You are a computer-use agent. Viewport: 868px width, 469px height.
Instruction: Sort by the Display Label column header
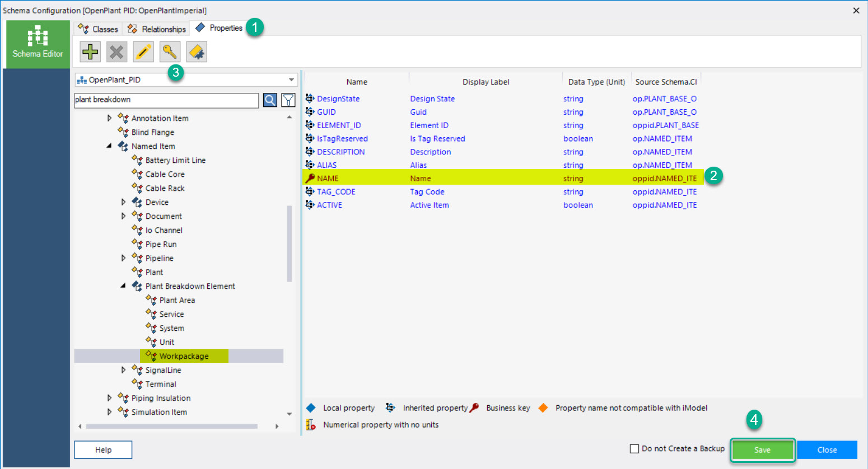tap(486, 82)
